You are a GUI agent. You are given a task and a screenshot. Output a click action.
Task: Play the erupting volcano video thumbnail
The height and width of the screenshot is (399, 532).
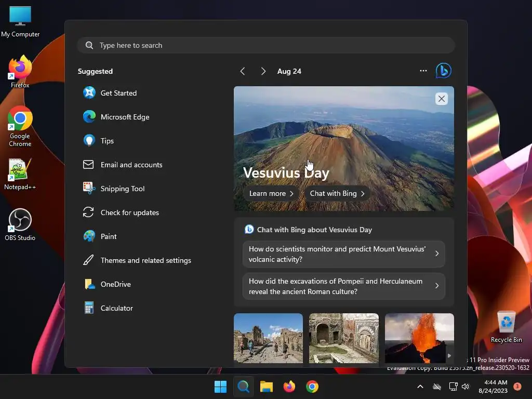pyautogui.click(x=419, y=338)
